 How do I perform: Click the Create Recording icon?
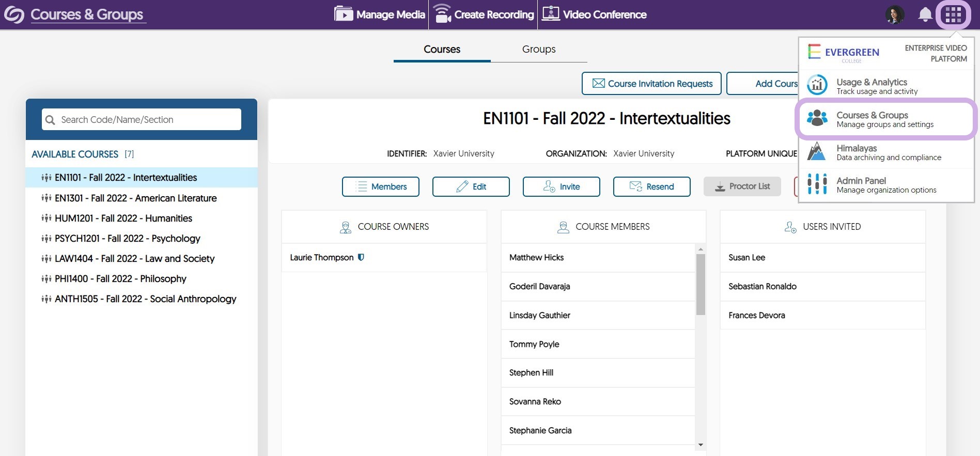(x=442, y=14)
